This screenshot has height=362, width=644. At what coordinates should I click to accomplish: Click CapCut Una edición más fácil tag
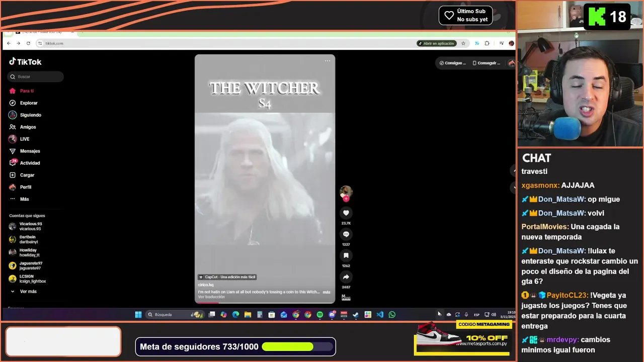click(227, 277)
